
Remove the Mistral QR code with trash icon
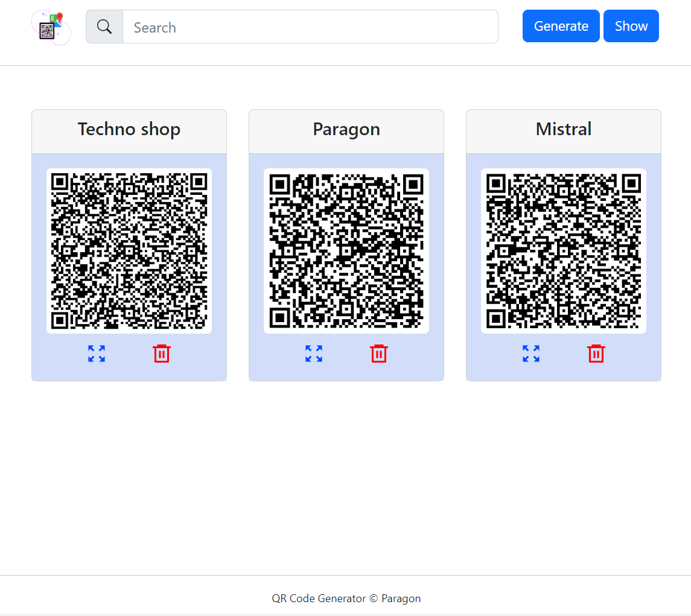[596, 354]
